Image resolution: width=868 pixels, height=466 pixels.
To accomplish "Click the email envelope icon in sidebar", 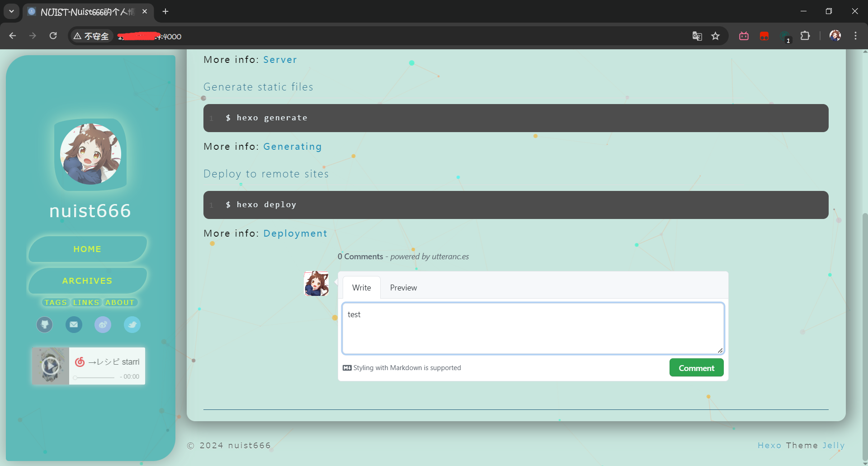I will (74, 324).
